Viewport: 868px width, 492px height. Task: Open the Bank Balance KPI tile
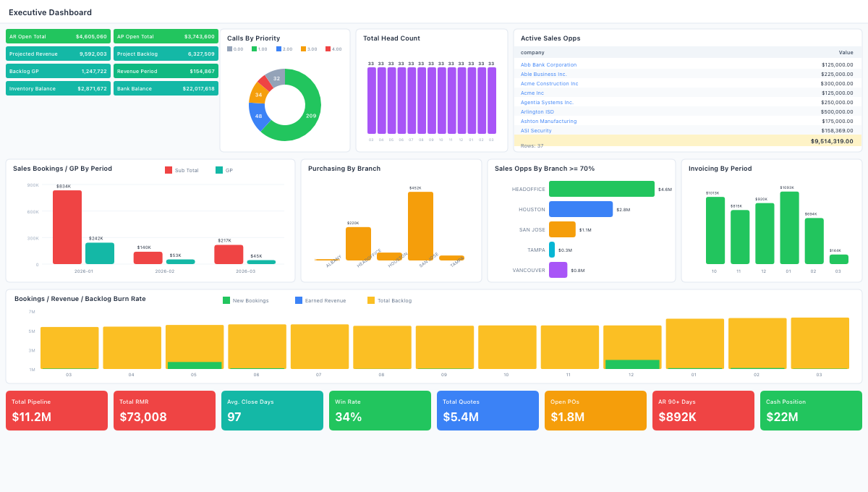pyautogui.click(x=166, y=88)
